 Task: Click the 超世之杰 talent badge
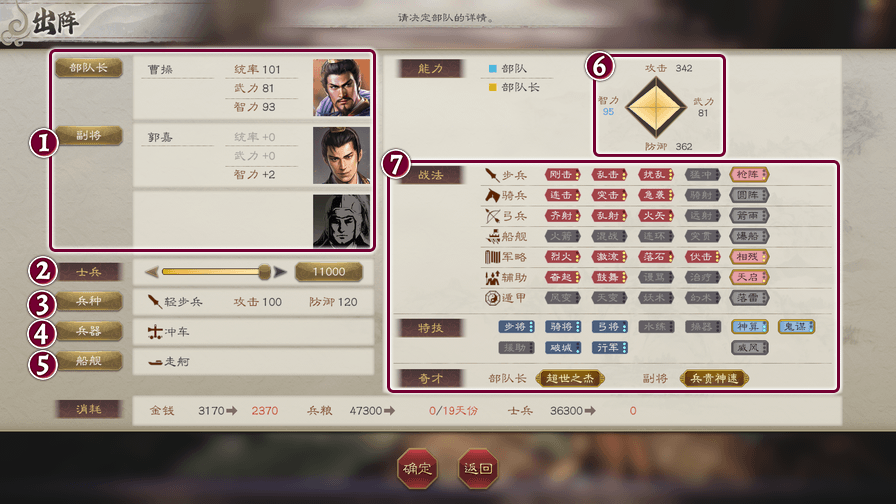click(x=570, y=378)
